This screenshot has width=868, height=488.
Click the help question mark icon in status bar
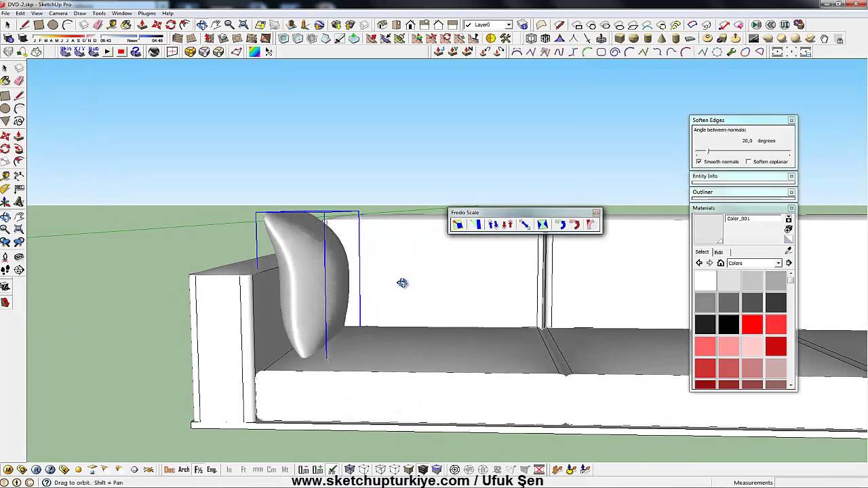point(46,483)
